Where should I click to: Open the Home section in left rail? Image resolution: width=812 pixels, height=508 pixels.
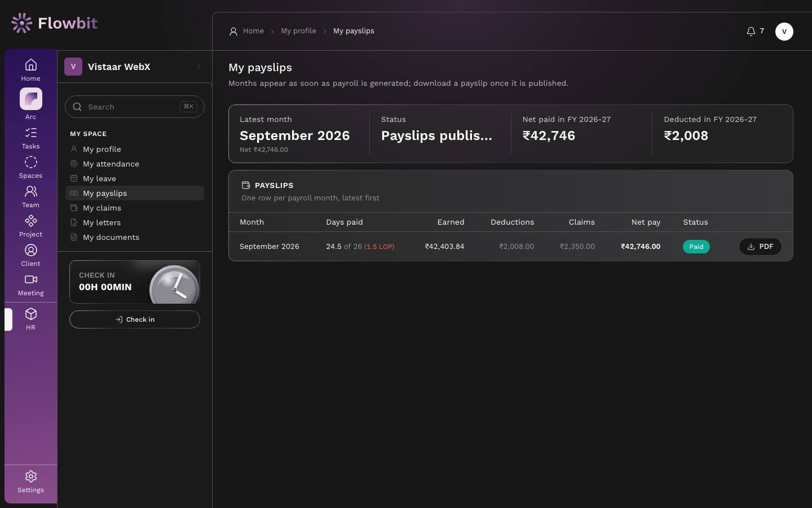(x=30, y=70)
